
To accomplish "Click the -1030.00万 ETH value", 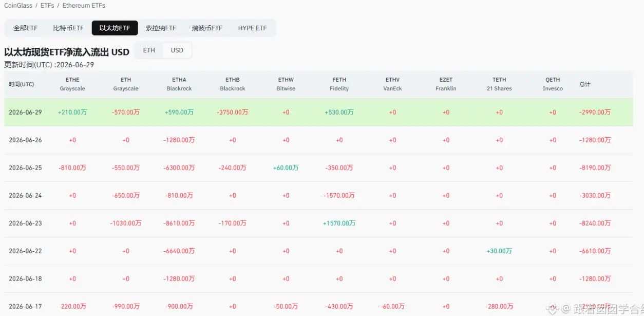I will coord(126,223).
